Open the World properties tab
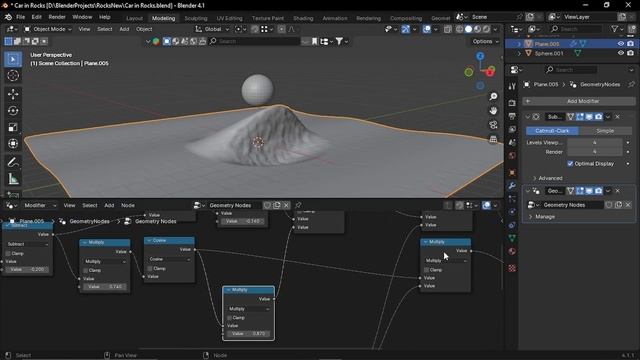 (x=512, y=156)
